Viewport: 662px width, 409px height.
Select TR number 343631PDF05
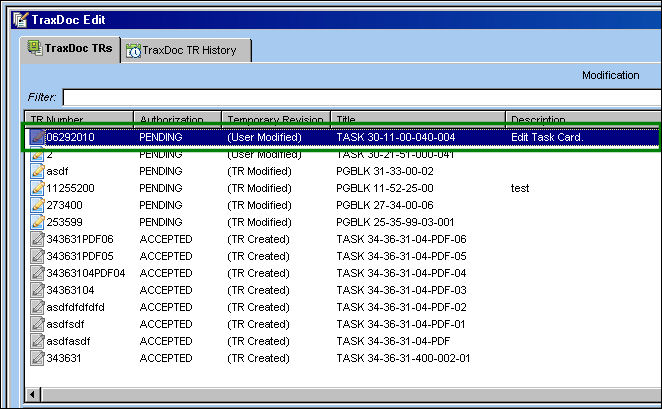(x=80, y=256)
